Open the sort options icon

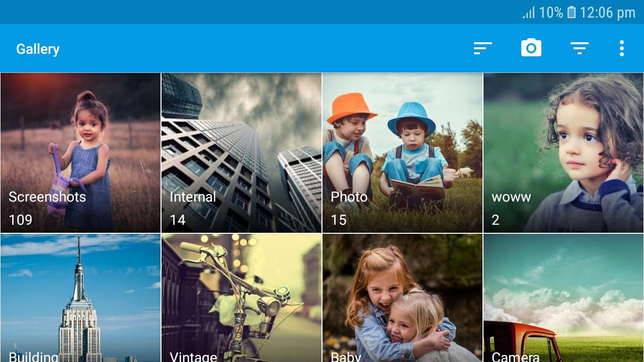click(x=482, y=48)
